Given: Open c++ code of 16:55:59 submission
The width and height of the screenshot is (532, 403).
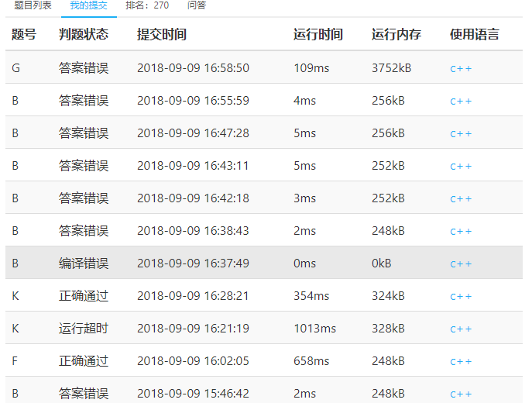Looking at the screenshot, I should pos(461,101).
